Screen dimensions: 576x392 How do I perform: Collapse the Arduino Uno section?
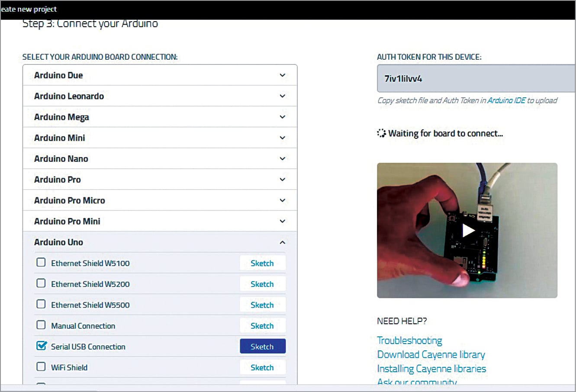click(282, 242)
